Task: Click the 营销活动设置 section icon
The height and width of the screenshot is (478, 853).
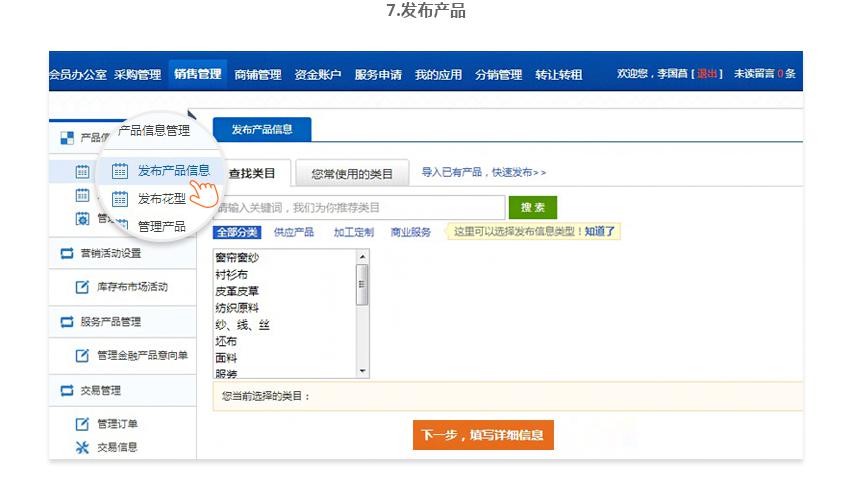Action: click(67, 253)
